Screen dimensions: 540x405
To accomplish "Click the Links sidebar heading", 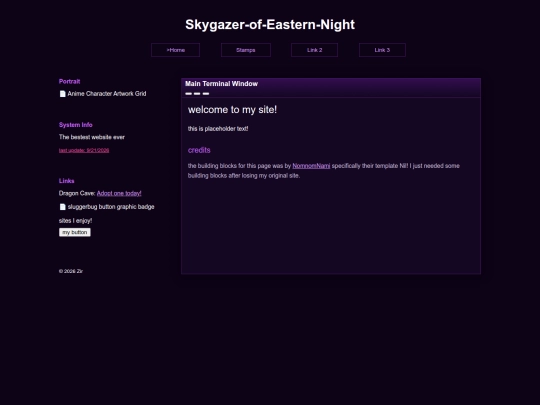I will coord(66,181).
